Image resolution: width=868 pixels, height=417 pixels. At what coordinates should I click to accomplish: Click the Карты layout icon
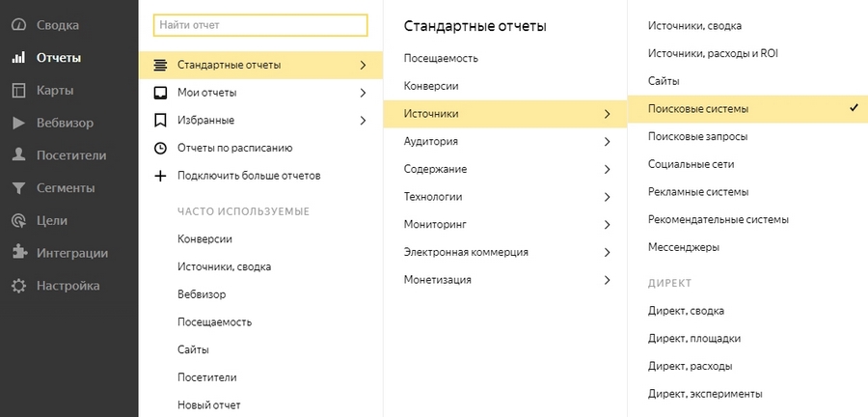(19, 91)
